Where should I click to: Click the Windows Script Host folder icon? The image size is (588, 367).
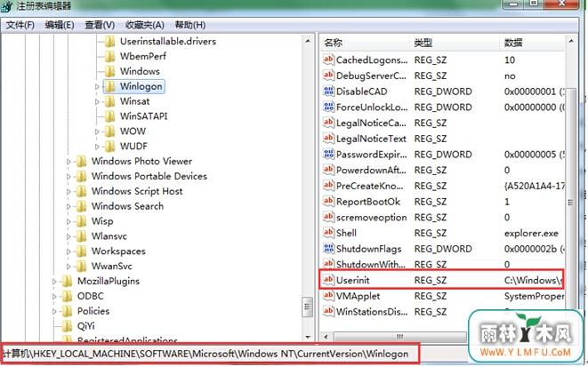81,191
